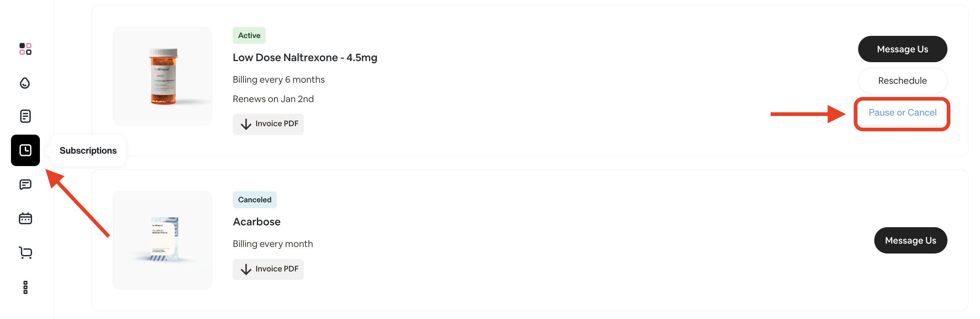Open the documents sidebar icon
980x319 pixels.
click(25, 116)
